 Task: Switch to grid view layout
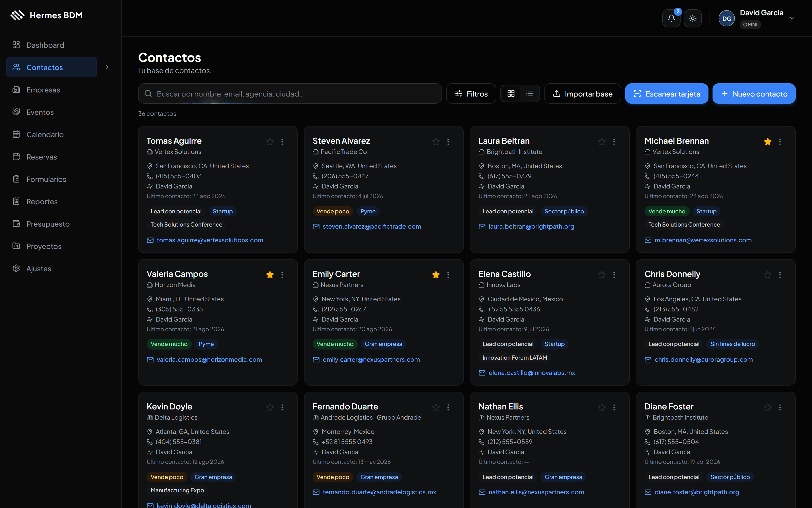coord(511,94)
